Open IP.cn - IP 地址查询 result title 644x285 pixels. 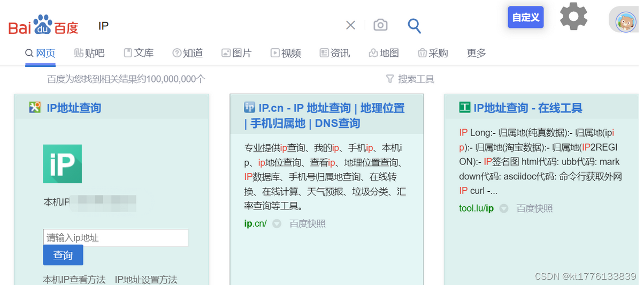(324, 116)
